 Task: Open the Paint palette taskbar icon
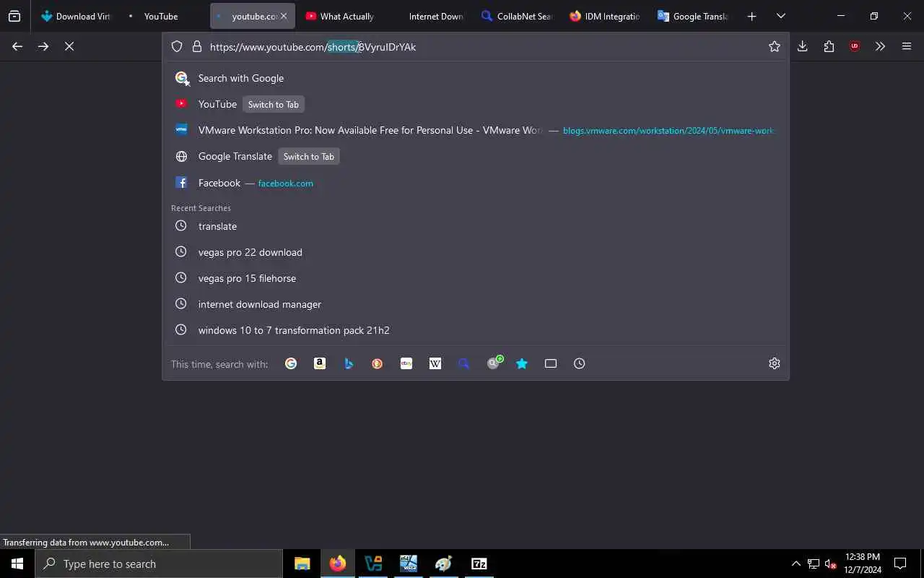point(444,564)
